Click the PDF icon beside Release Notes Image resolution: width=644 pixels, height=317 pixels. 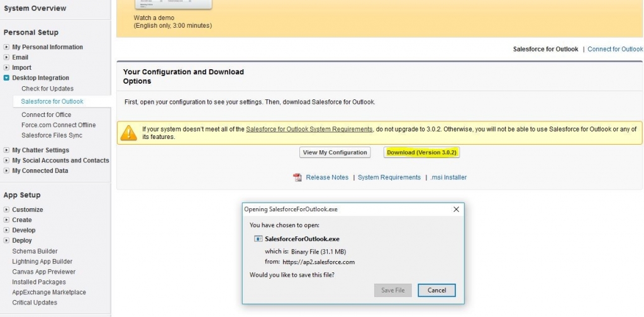tap(297, 177)
